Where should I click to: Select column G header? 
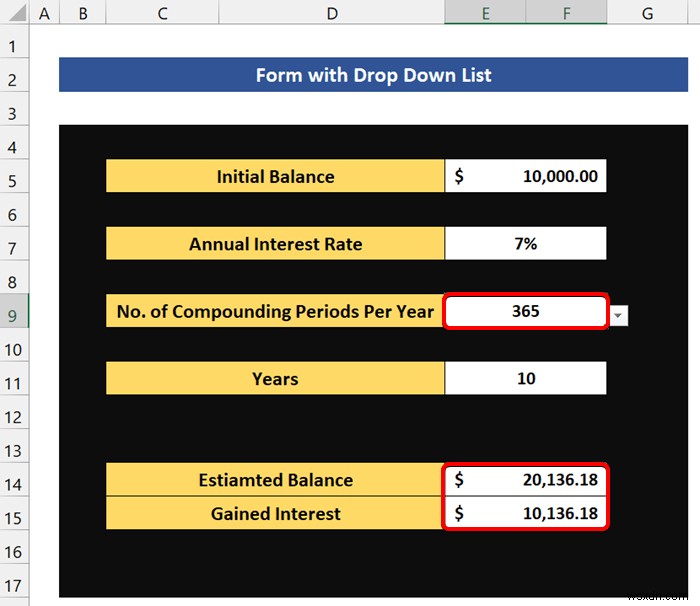point(647,13)
